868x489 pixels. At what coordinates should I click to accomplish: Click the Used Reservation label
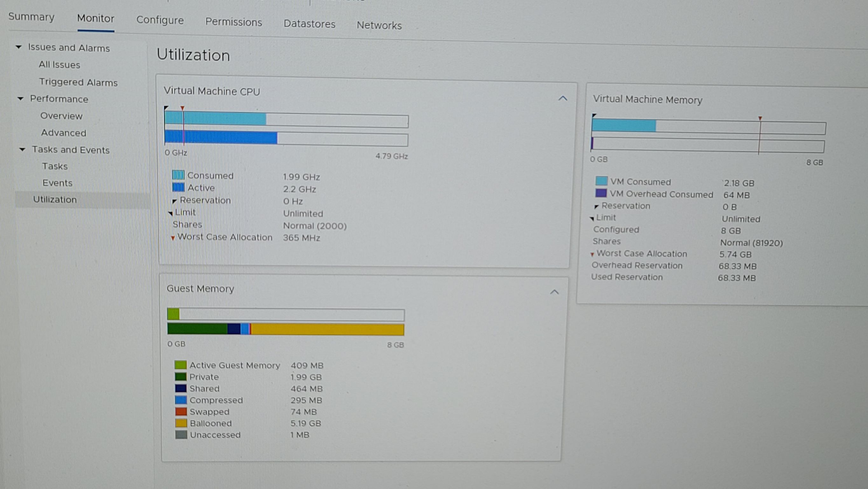click(627, 277)
